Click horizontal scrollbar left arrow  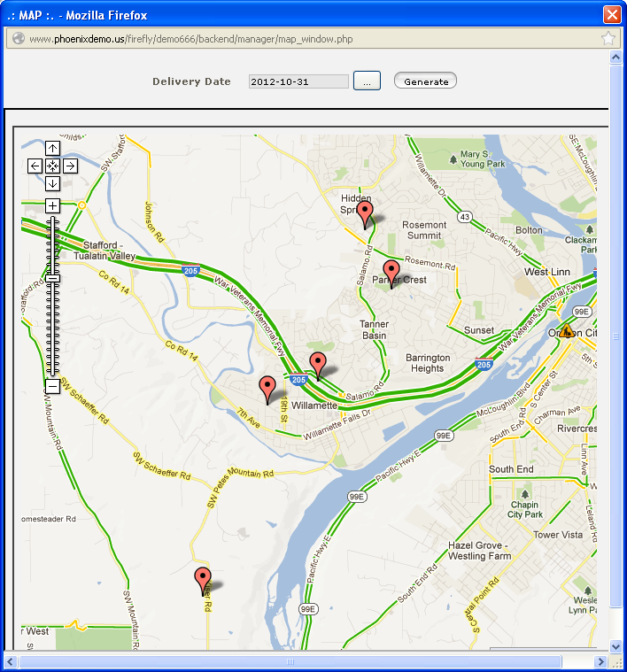11,661
